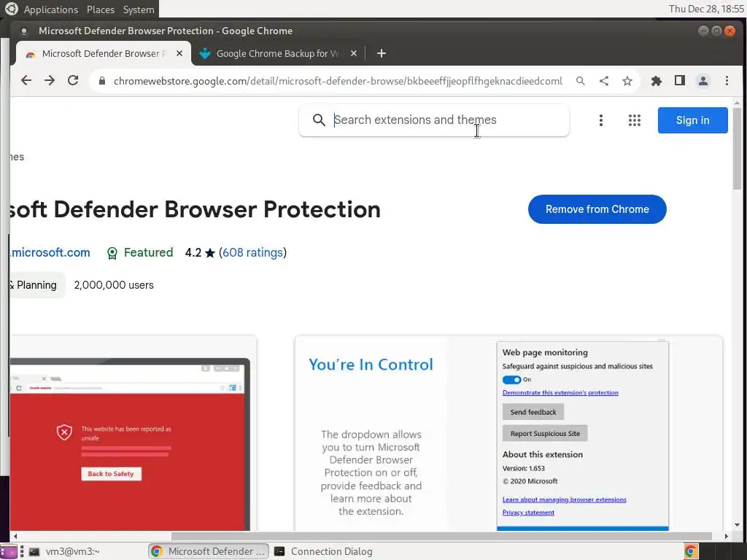Image resolution: width=747 pixels, height=560 pixels.
Task: Click the search magnifier in store search
Action: coord(319,120)
